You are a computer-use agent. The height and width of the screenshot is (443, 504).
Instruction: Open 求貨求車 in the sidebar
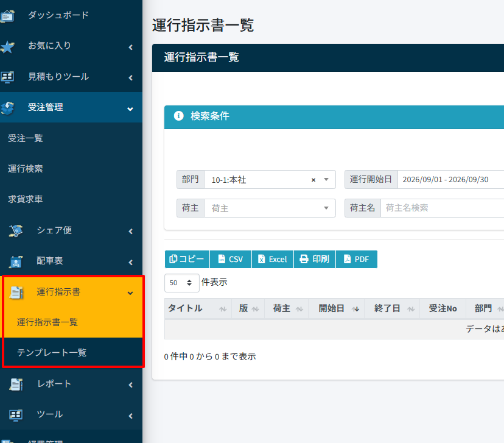click(x=26, y=199)
